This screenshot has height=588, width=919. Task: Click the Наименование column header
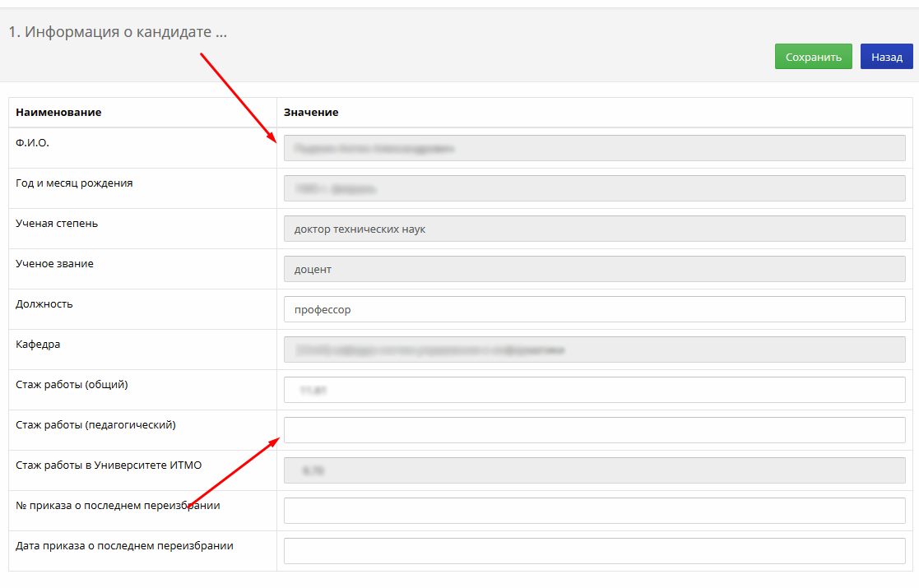click(x=58, y=113)
